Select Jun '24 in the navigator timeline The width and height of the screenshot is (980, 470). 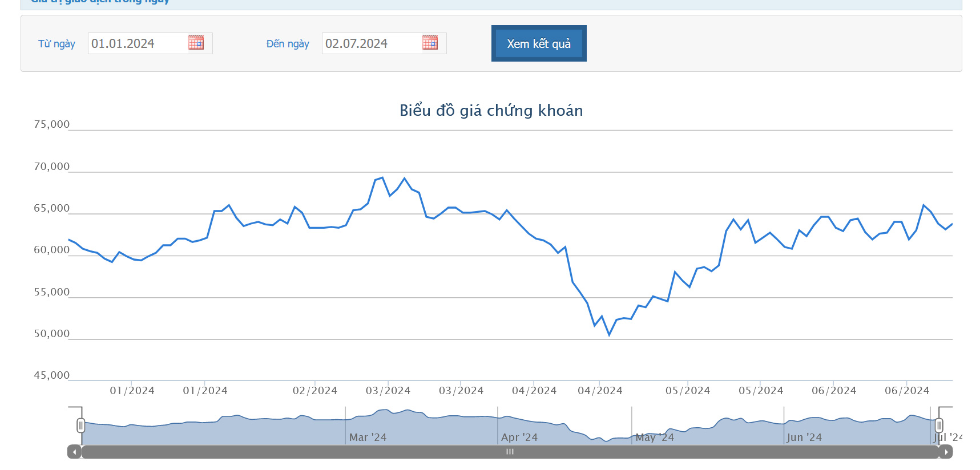(x=804, y=437)
